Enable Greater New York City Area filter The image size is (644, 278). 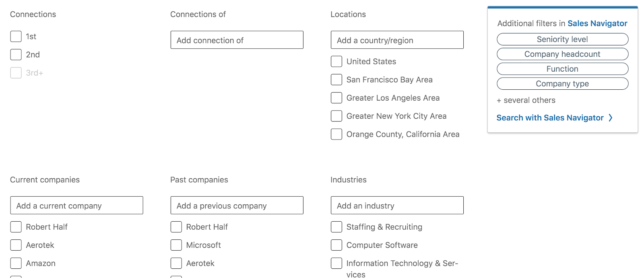(336, 116)
